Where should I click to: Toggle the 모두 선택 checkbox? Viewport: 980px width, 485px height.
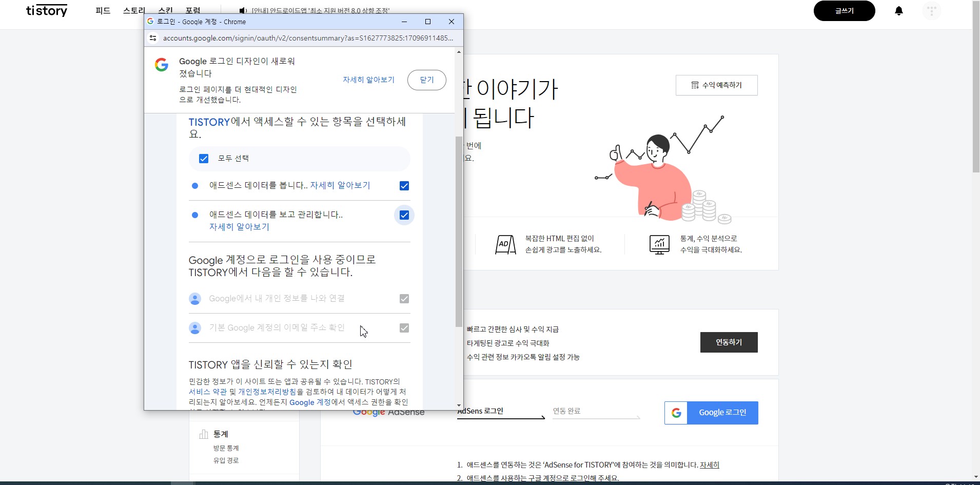(x=204, y=159)
